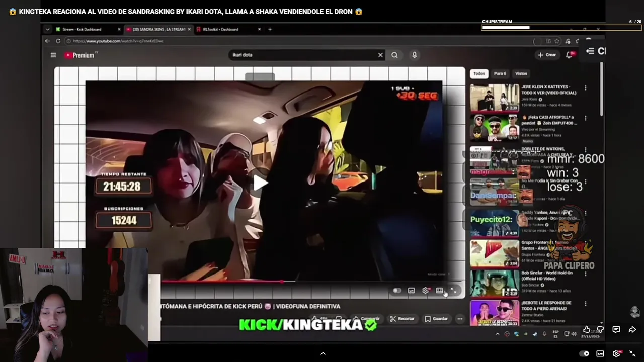Open the 'JERE KLEIN X KATTEYES' video thumbnail
Screen dimensions: 644x362
tap(494, 98)
